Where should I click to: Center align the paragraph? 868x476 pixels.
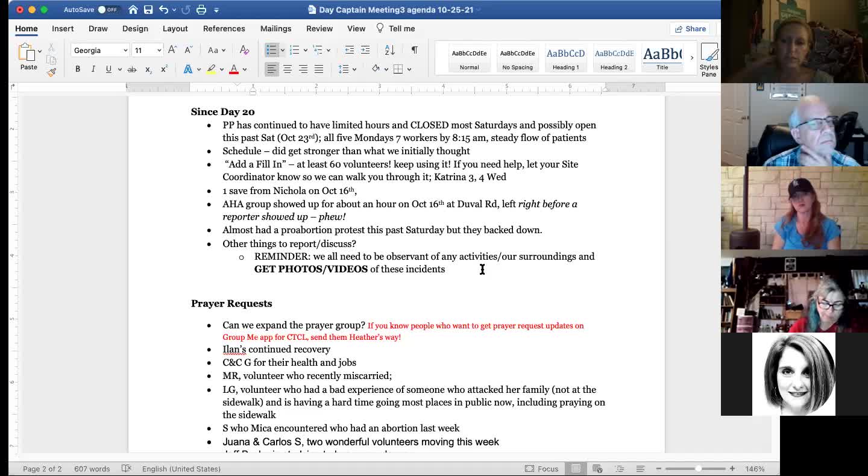point(288,69)
